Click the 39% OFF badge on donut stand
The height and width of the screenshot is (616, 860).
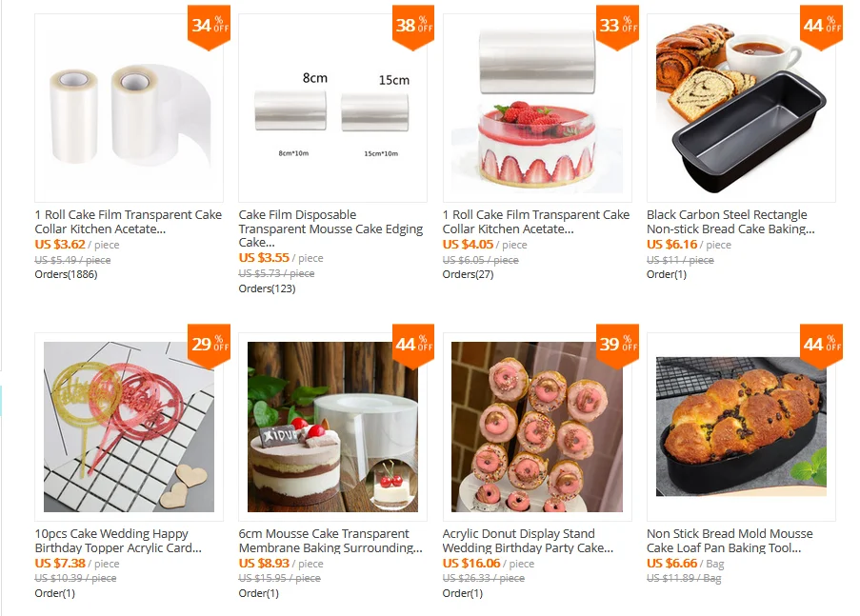617,347
